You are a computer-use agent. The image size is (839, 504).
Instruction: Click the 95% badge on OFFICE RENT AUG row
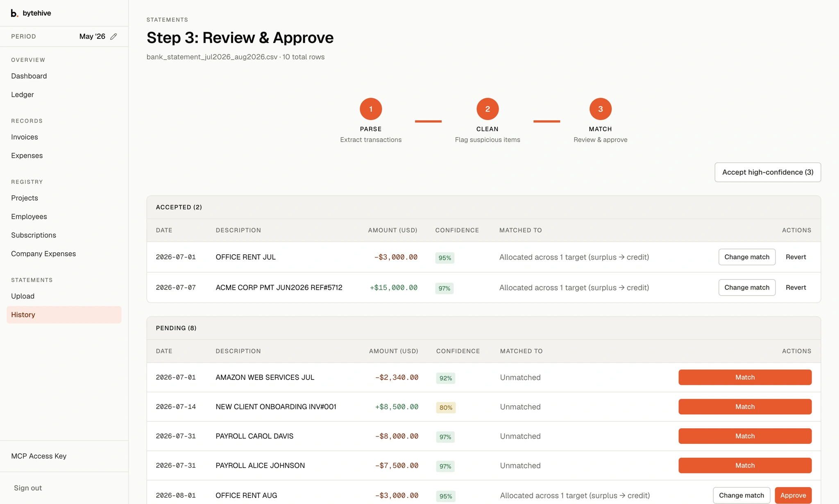(445, 496)
